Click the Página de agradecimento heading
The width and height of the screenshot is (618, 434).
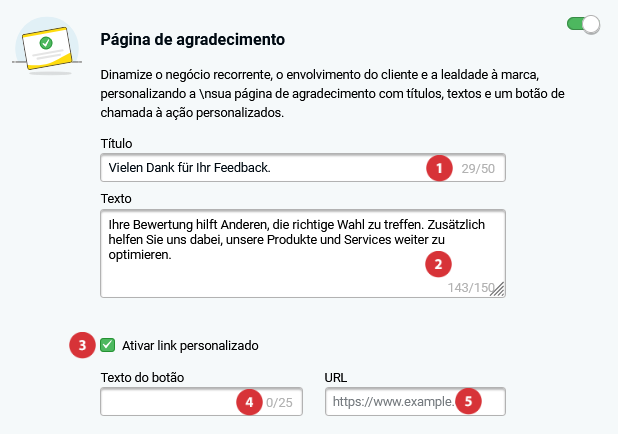[x=192, y=39]
